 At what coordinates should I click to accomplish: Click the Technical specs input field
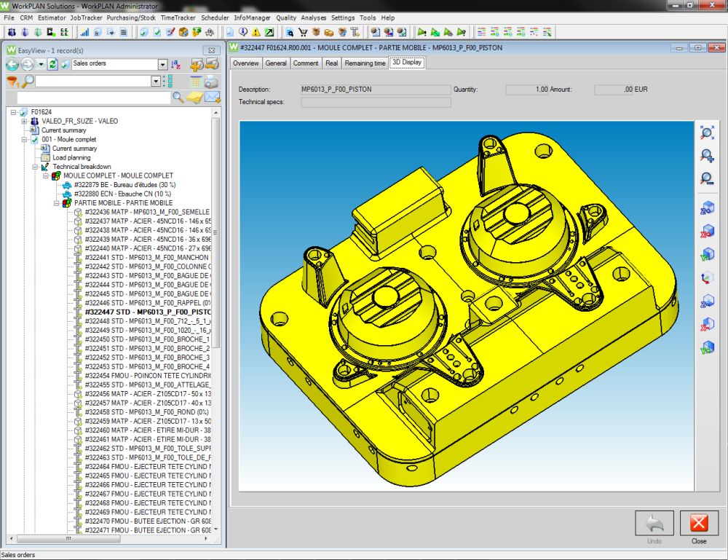tap(376, 102)
